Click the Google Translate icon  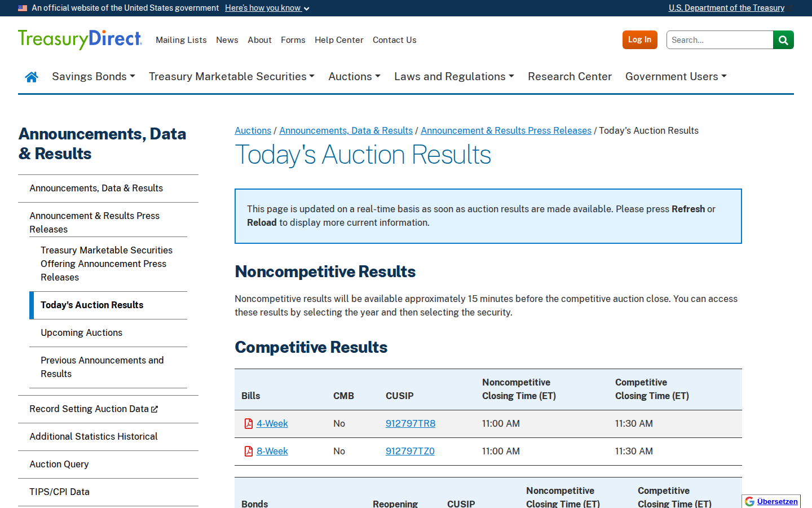749,501
